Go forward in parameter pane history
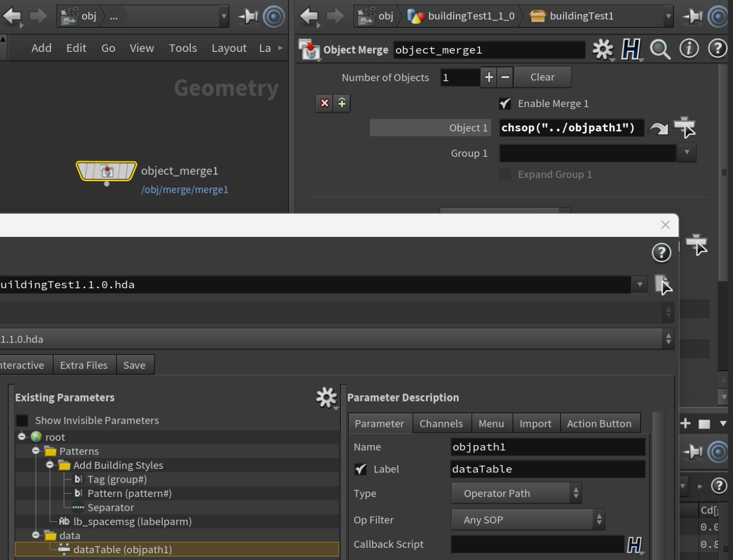 point(335,16)
